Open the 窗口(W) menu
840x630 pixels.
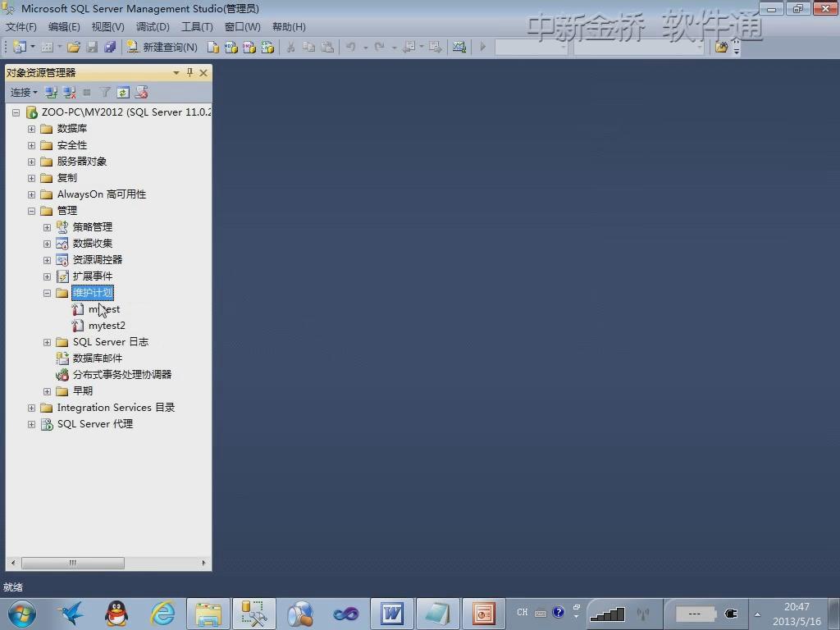coord(242,27)
